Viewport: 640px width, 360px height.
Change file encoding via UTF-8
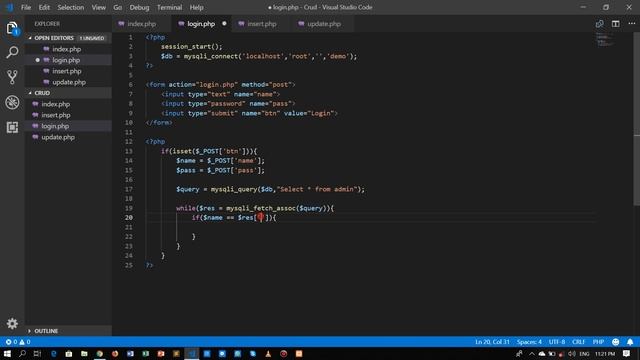(557, 342)
